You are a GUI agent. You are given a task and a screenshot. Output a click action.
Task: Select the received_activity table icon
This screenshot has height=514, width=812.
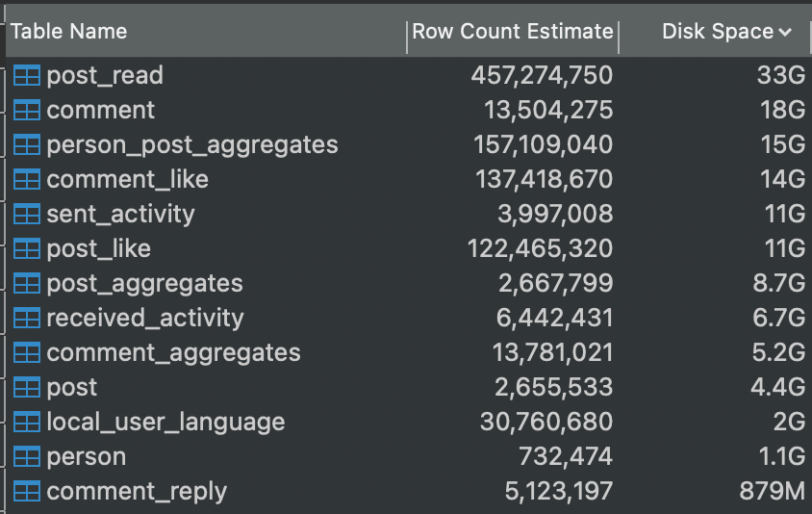26,319
